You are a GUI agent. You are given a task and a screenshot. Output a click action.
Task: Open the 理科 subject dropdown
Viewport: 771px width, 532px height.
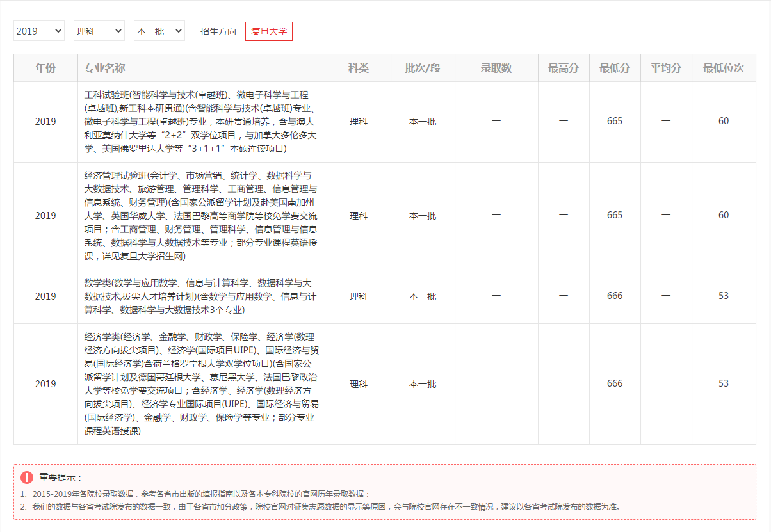(99, 31)
